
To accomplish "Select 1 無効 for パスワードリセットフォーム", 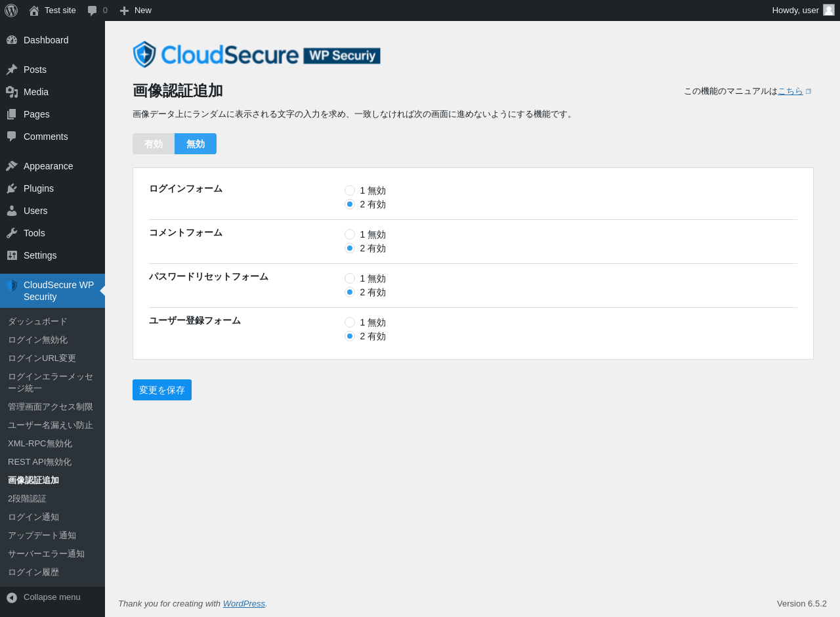I will [350, 278].
